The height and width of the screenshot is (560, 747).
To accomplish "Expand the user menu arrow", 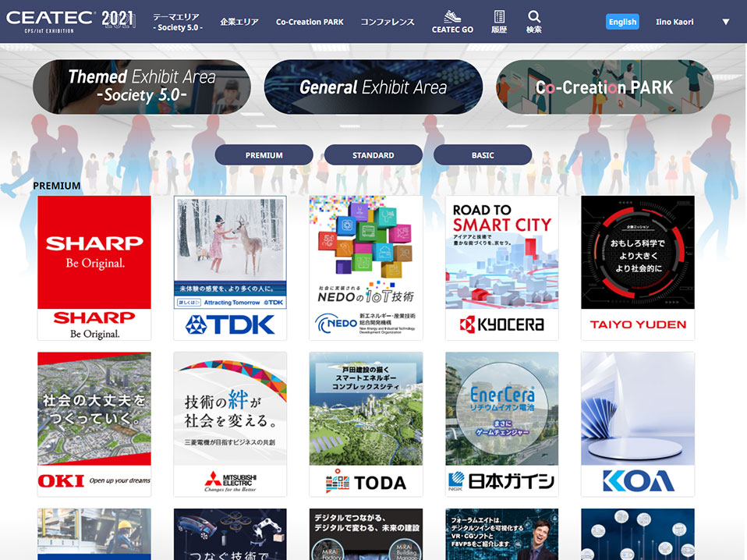I will point(726,22).
